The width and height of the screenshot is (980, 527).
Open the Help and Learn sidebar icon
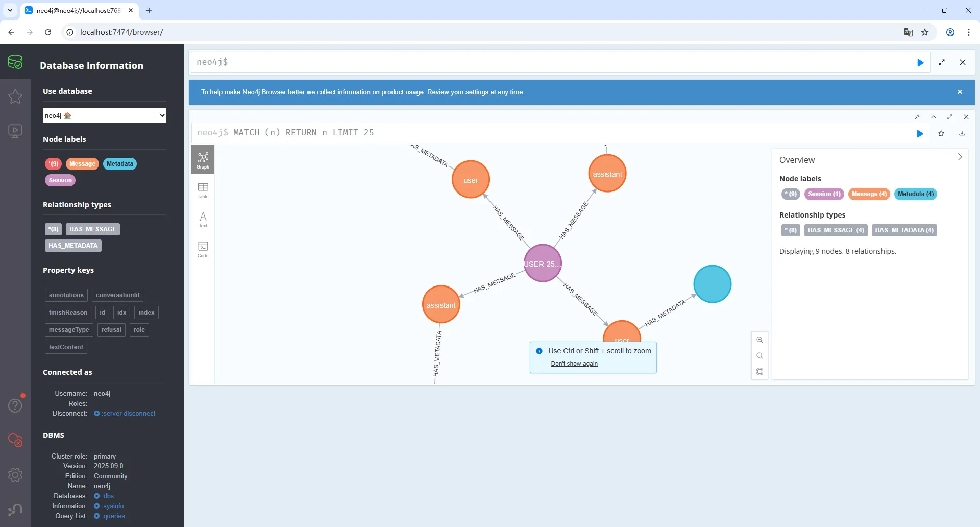(15, 405)
